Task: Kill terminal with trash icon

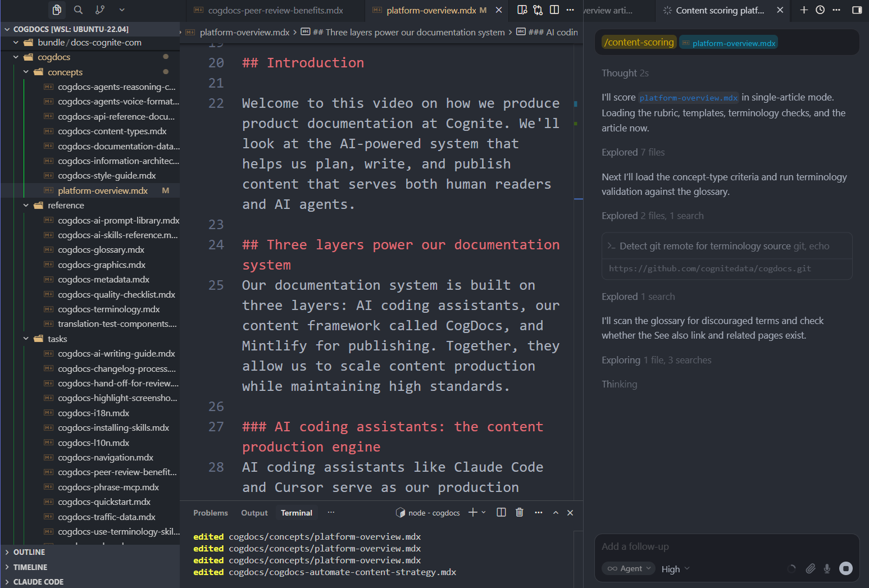Action: pos(520,512)
